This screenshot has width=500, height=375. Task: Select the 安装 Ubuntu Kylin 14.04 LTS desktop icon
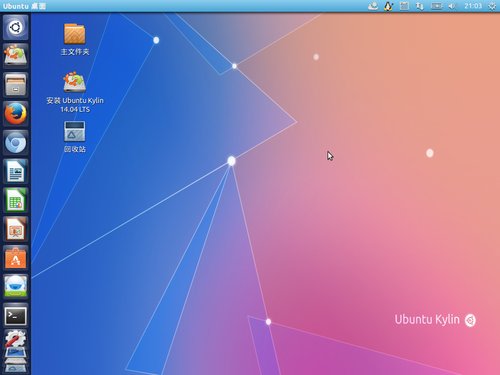click(x=75, y=92)
